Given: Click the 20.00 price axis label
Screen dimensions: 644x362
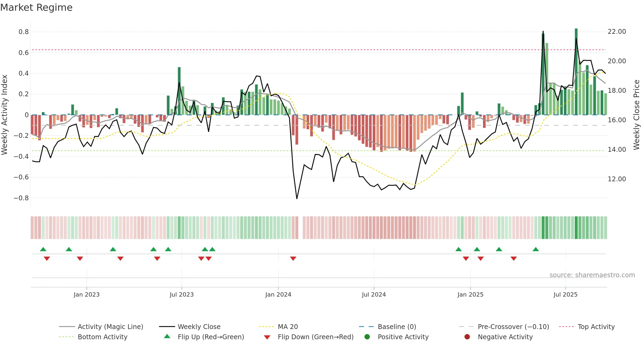Looking at the screenshot, I should pos(617,61).
